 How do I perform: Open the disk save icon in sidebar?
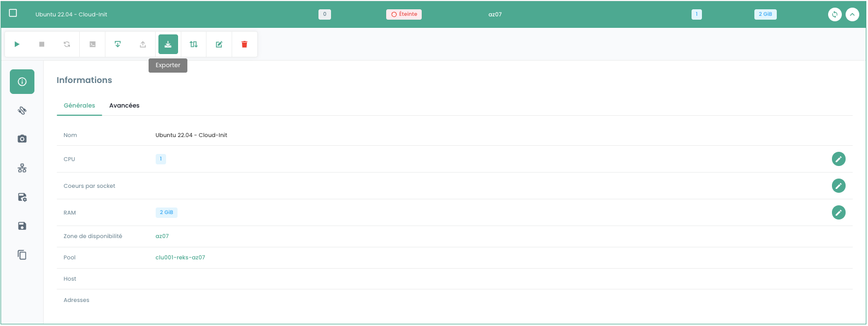pyautogui.click(x=22, y=226)
